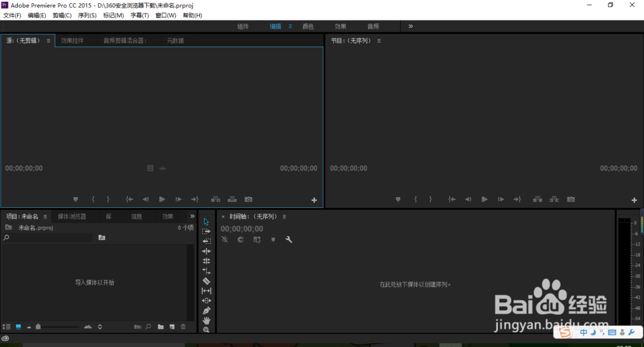Show hidden Project panel tabs chevron
This screenshot has width=644, height=347.
click(x=192, y=216)
